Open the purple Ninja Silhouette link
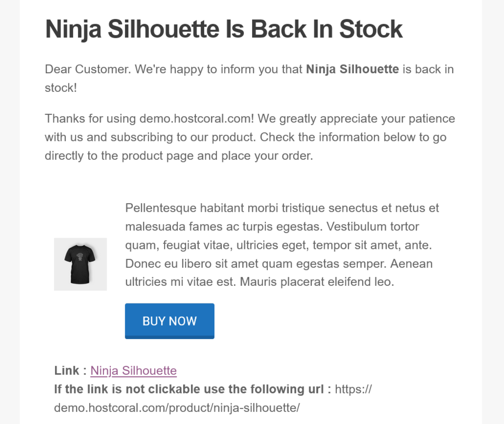Screen dimensions: 504x424 pos(133,370)
